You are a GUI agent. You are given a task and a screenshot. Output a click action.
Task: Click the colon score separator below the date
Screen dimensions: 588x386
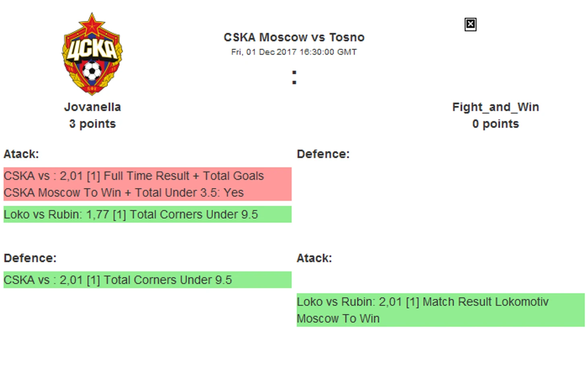[294, 77]
